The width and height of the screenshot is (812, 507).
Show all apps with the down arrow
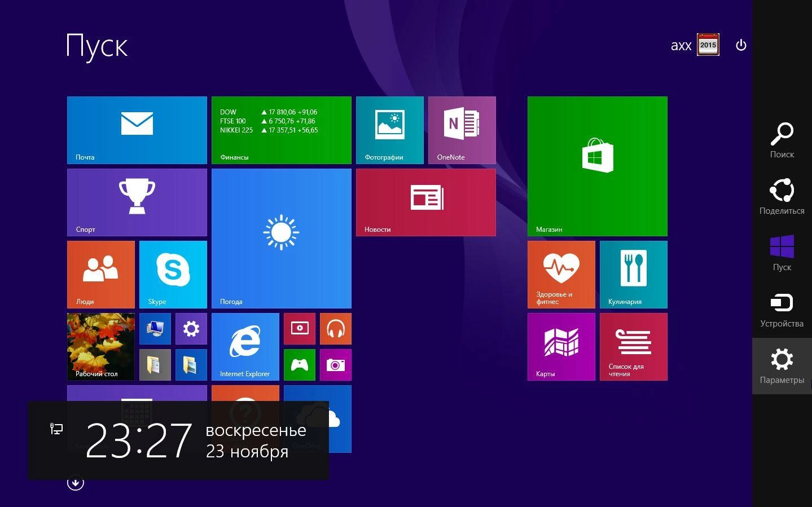[x=76, y=483]
